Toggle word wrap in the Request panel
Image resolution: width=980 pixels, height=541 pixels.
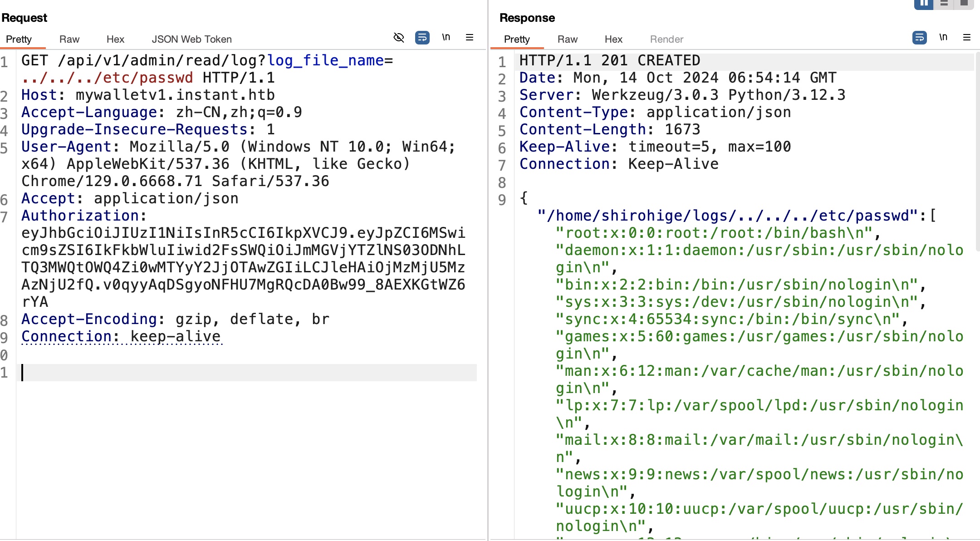(x=422, y=38)
